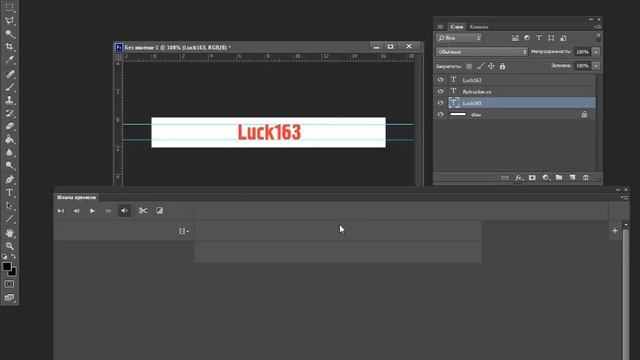Viewport: 640px width, 360px height.
Task: Filter layers by smart objects icon
Action: coord(563,38)
